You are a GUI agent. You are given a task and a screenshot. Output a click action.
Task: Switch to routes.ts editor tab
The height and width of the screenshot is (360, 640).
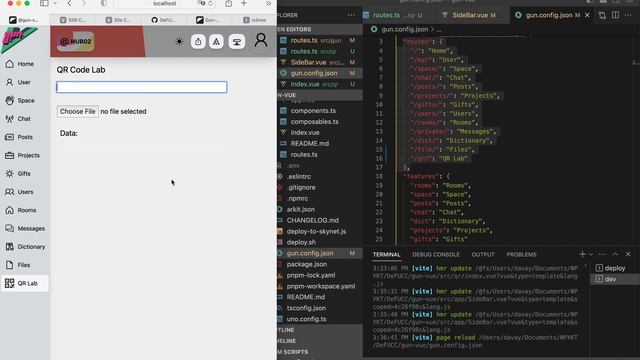tap(394, 15)
